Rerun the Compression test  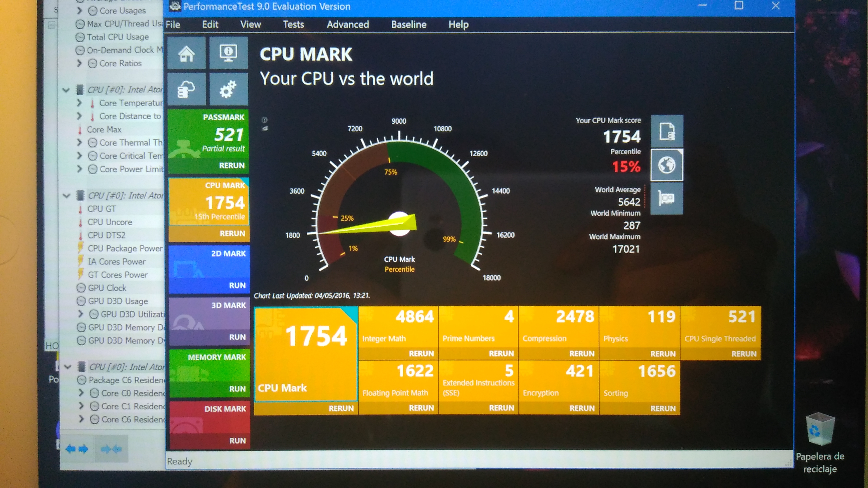click(x=582, y=354)
